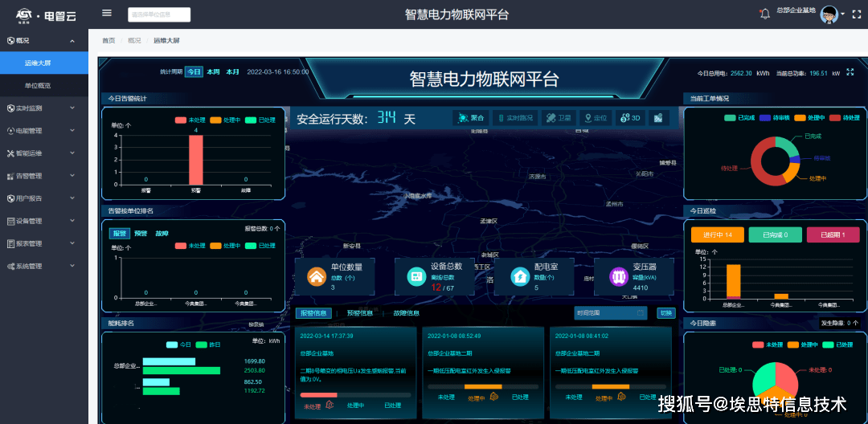868x424 pixels.
Task: Go to 首页 breadcrumb link
Action: click(108, 40)
